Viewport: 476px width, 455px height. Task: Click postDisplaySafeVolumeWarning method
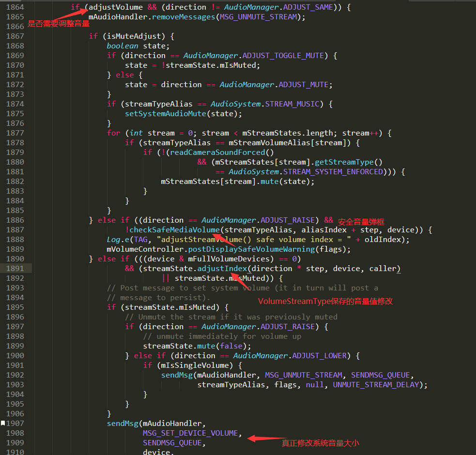(x=252, y=249)
